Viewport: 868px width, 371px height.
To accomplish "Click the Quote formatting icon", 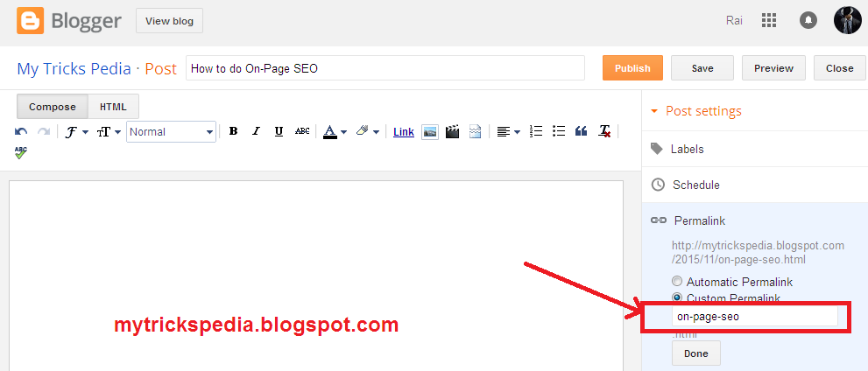I will coord(581,131).
